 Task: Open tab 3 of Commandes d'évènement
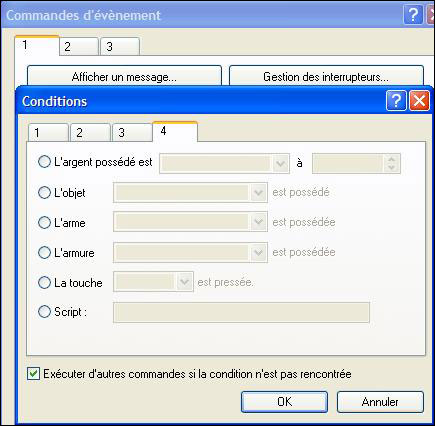120,46
